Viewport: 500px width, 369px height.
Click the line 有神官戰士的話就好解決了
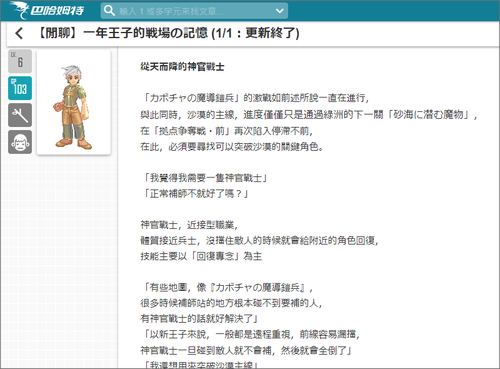200,319
